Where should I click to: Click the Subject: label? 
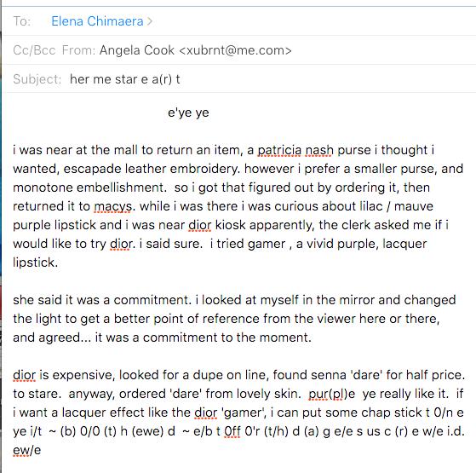37,79
